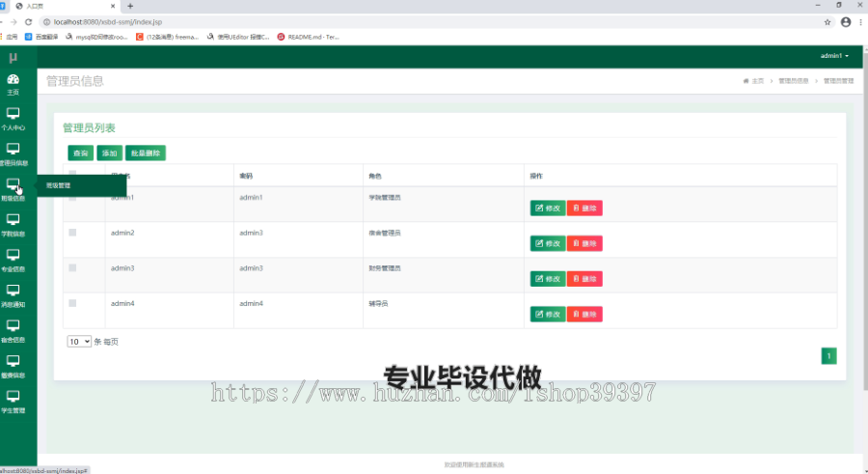The image size is (868, 474).
Task: Click the 批量删除 batch delete button
Action: click(x=146, y=153)
